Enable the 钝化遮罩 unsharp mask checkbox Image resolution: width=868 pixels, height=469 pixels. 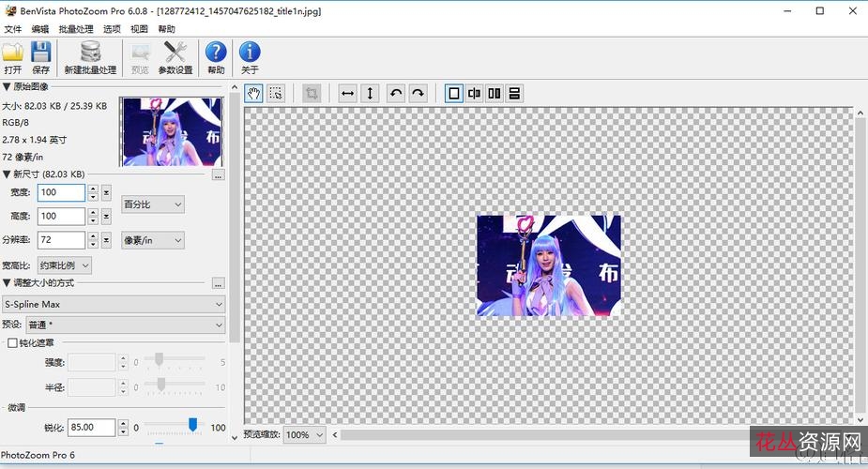(12, 343)
